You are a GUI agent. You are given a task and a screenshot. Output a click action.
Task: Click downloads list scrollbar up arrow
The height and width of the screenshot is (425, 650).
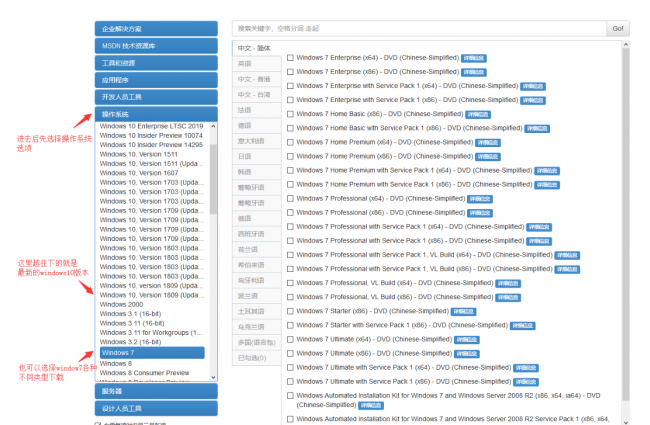[x=626, y=44]
